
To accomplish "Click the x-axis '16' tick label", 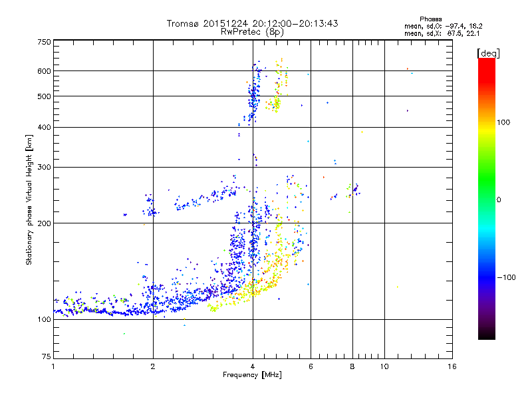I will 452,366.
